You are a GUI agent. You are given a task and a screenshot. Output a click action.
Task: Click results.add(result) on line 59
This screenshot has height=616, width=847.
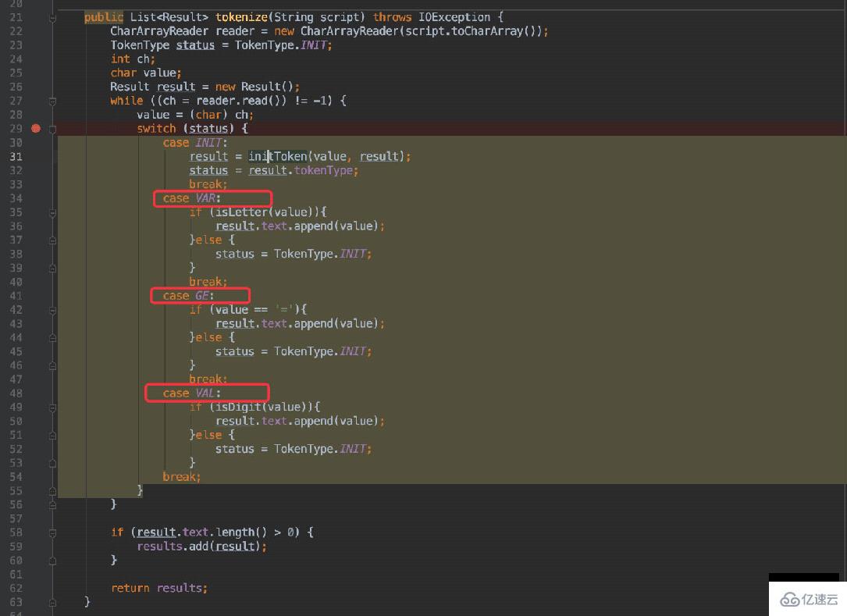coord(200,547)
